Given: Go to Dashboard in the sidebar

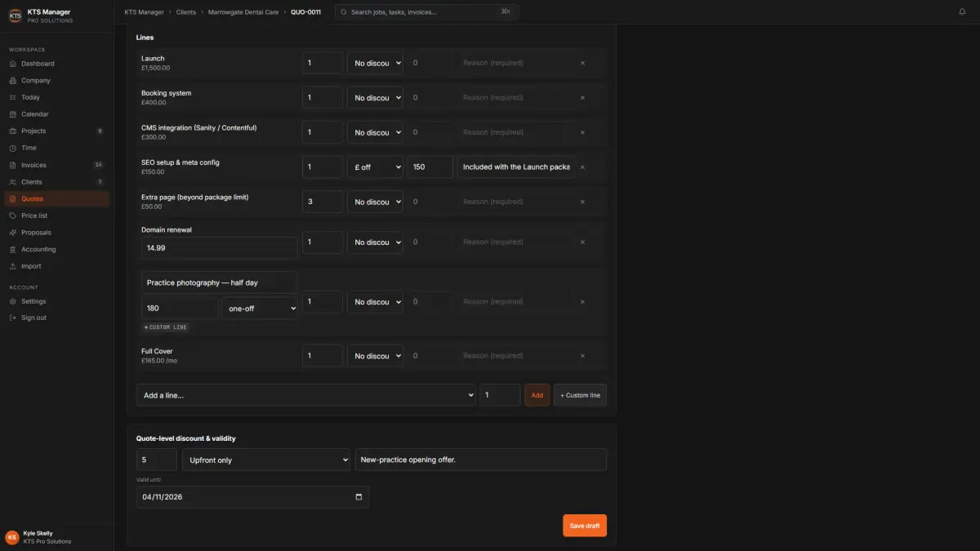Looking at the screenshot, I should (56, 64).
